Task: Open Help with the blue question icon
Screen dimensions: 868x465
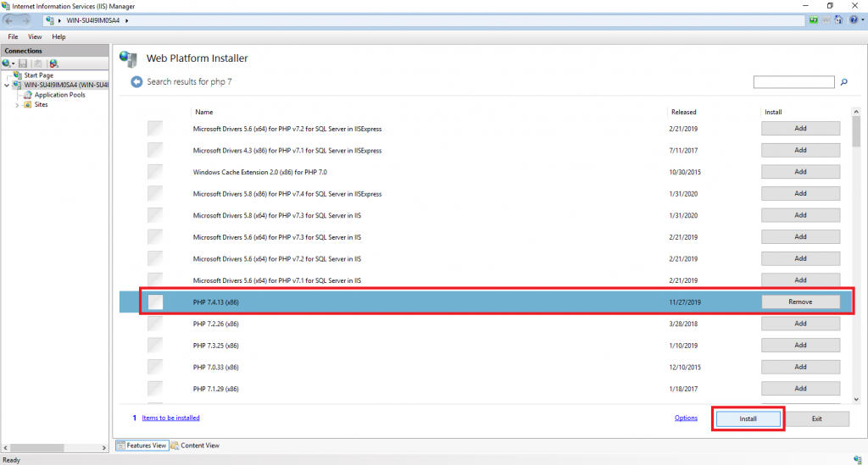Action: tap(854, 20)
